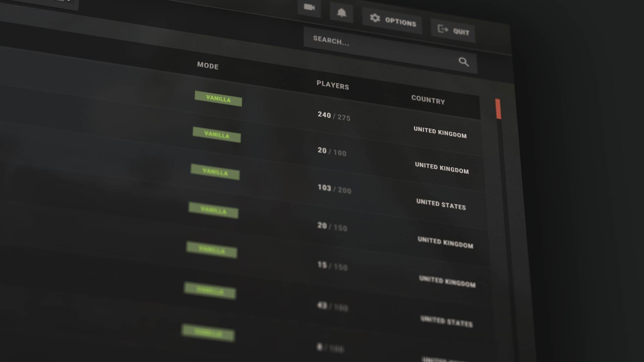Click the Vanilla tag on first server

(218, 99)
